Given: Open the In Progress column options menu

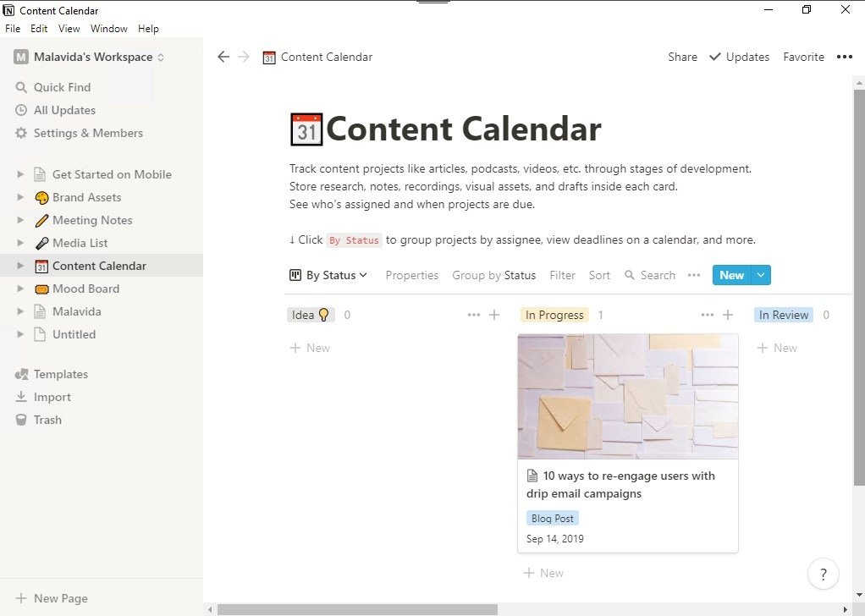Looking at the screenshot, I should [708, 315].
